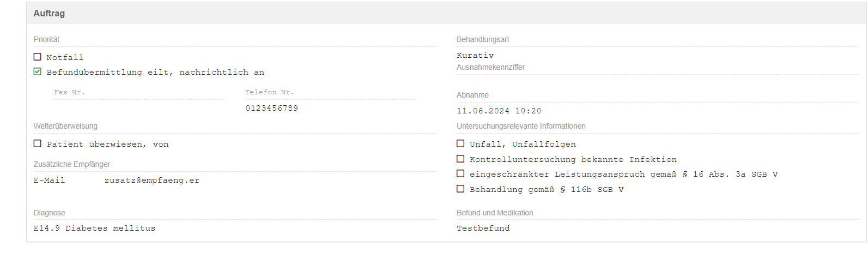Click the Telefon Nr. value 0123456789
Viewport: 868px width, 265px height.
click(x=271, y=108)
